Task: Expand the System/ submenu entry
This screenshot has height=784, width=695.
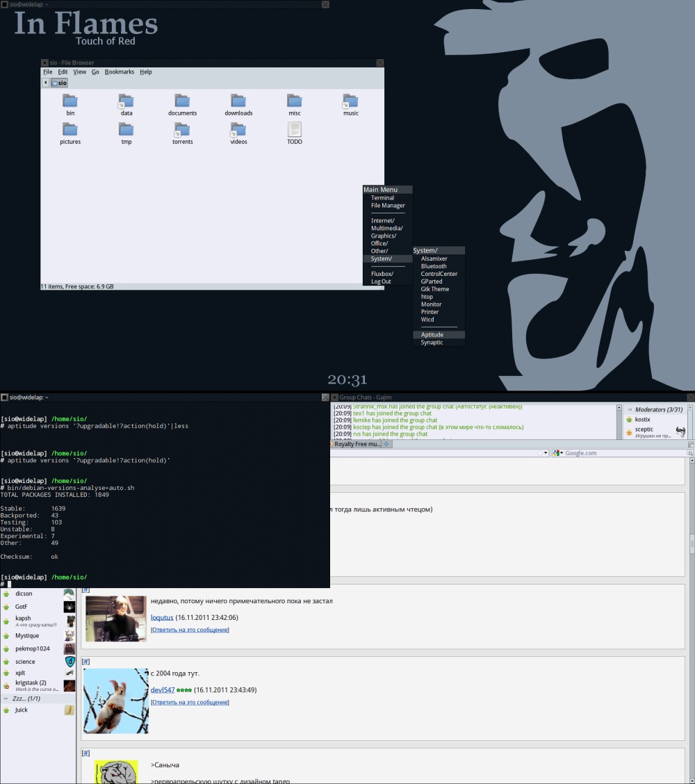Action: click(x=388, y=259)
